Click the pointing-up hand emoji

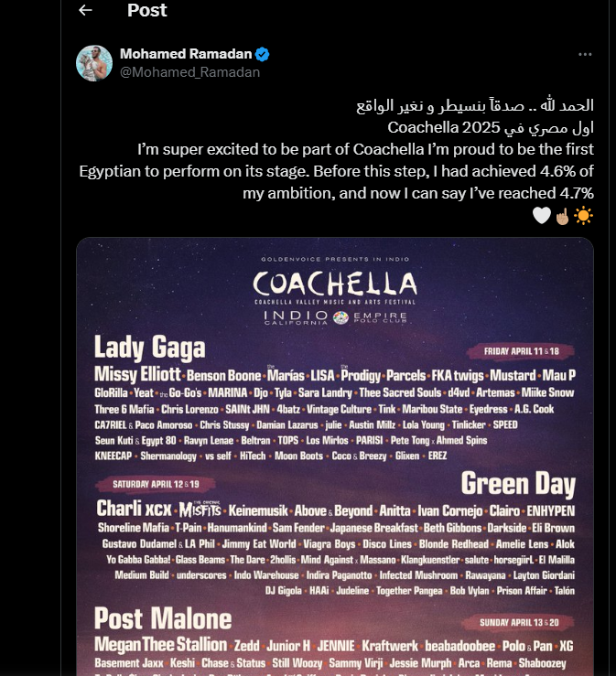click(562, 216)
